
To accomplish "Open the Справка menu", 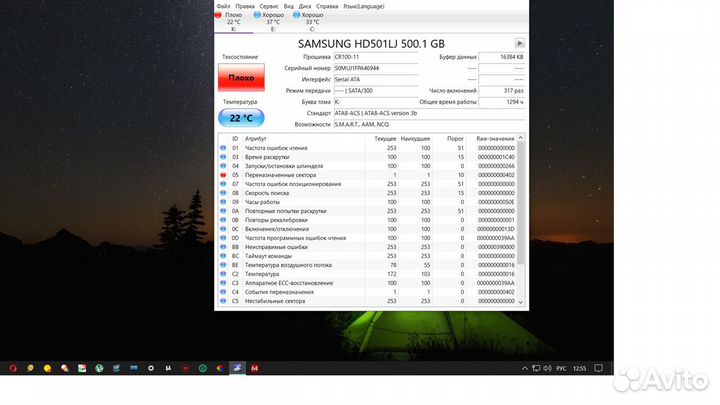I will pyautogui.click(x=327, y=6).
